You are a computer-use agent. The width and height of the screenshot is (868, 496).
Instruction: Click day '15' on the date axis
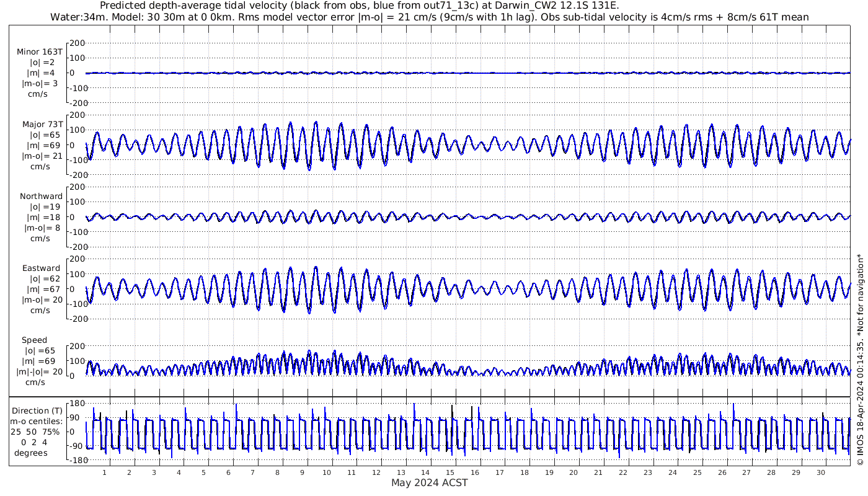(450, 472)
